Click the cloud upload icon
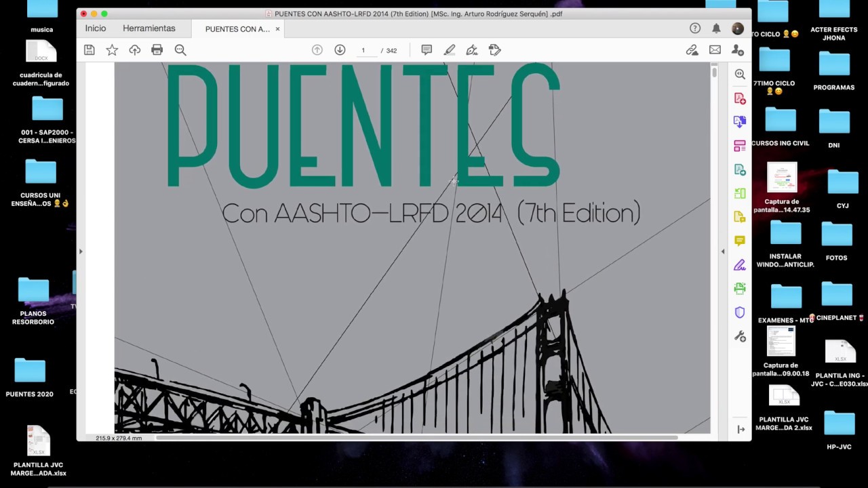Viewport: 868px width, 488px height. [134, 49]
